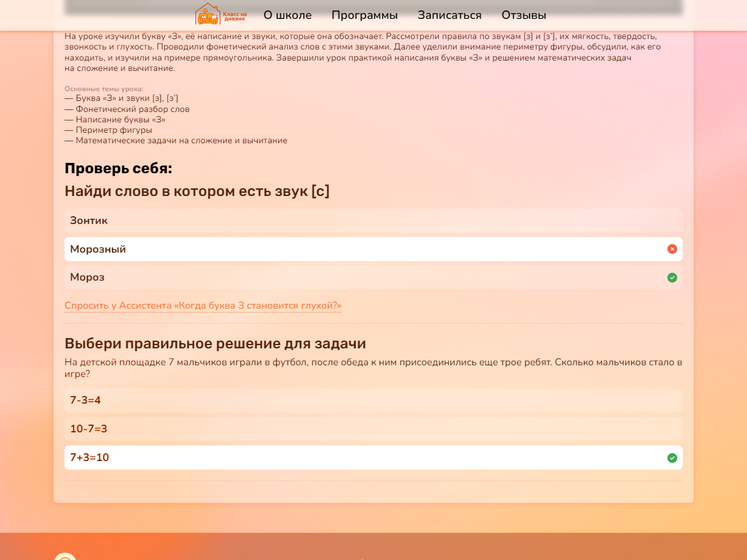Select the answer Морозный
This screenshot has width=747, height=560.
[374, 249]
